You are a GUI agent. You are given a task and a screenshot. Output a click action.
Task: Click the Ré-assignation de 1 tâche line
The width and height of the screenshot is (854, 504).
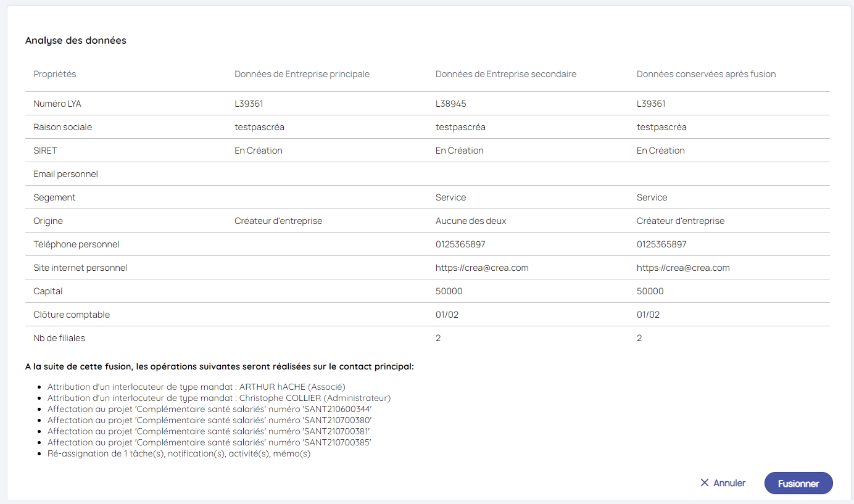[178, 453]
